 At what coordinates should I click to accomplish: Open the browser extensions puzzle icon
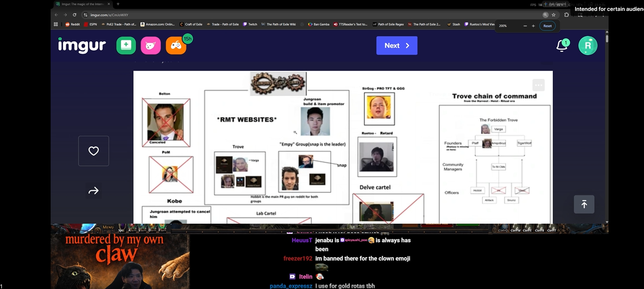click(567, 15)
